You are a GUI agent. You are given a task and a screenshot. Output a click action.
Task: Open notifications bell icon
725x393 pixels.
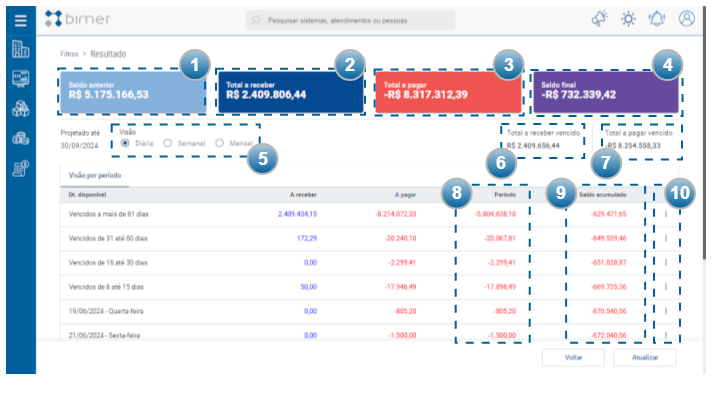657,19
